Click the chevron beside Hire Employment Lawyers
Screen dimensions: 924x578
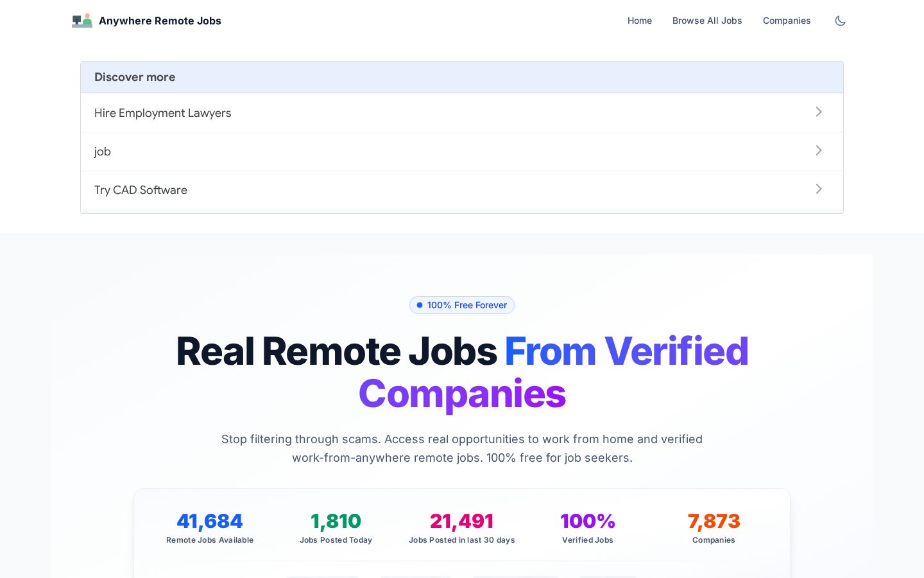[x=819, y=112]
